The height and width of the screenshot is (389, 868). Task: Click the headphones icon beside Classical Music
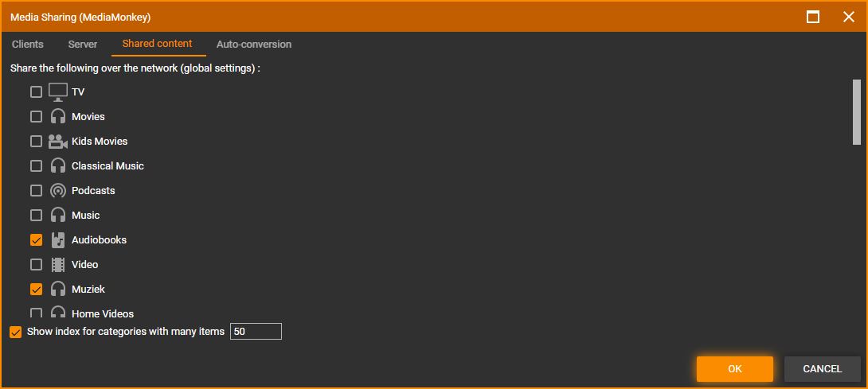coord(58,165)
